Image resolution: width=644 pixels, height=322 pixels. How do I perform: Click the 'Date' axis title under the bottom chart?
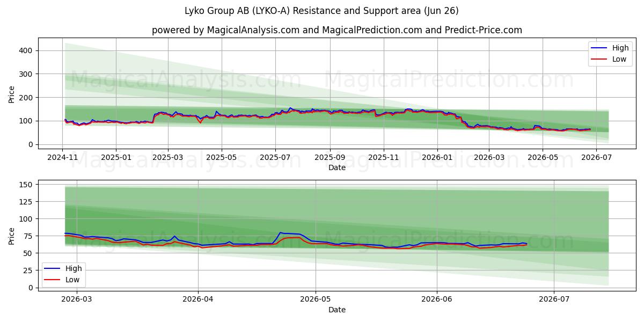click(337, 310)
